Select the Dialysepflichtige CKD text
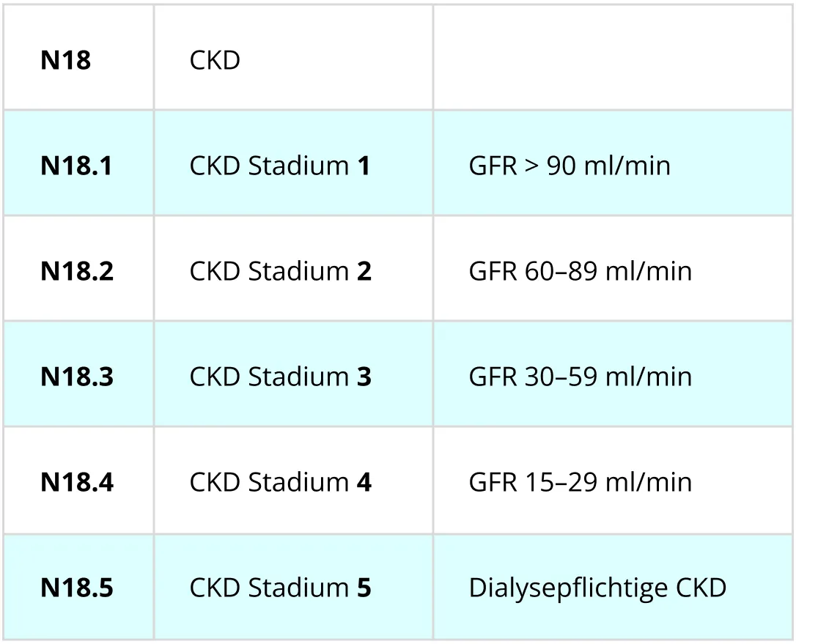 click(597, 588)
